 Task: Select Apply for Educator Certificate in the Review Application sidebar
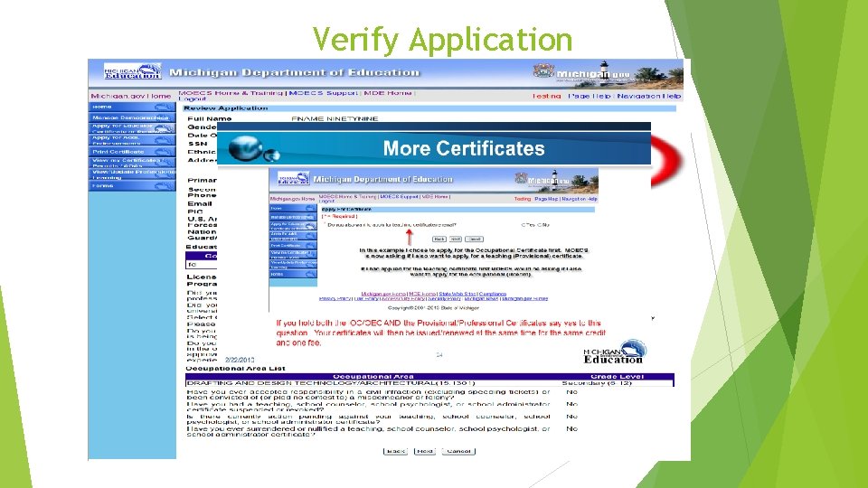(x=132, y=128)
